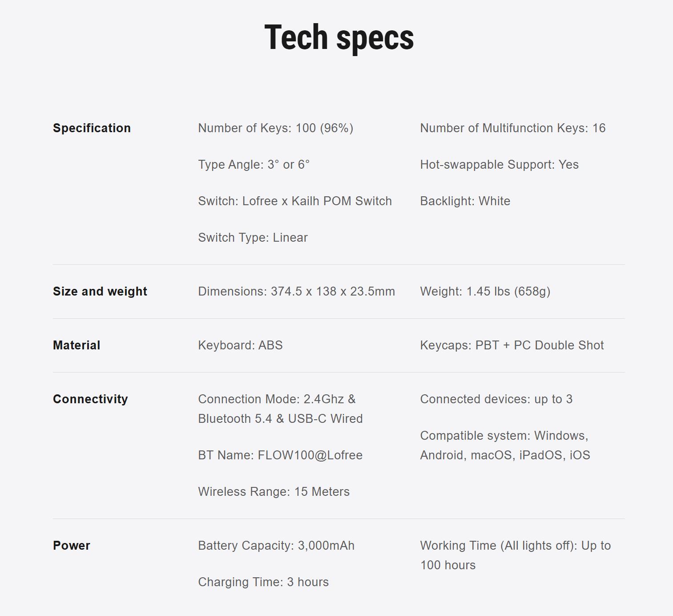Click the Specification section label
Viewport: 673px width, 616px height.
[x=92, y=128]
